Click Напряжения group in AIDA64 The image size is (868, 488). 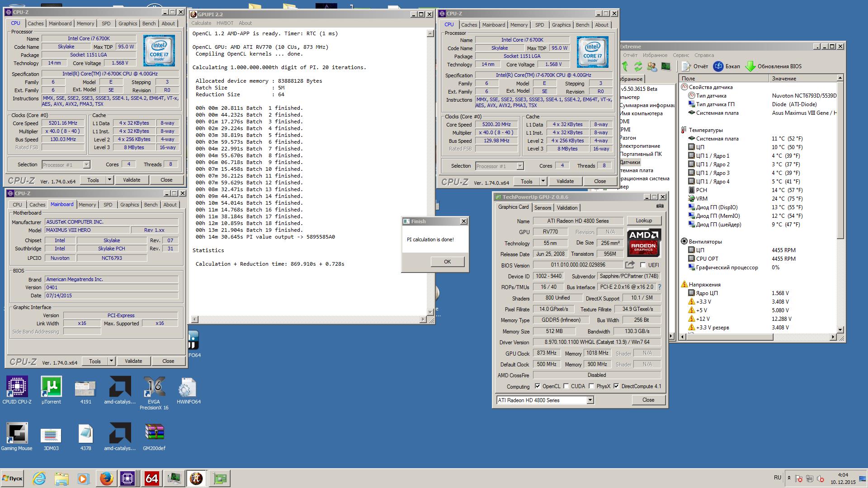click(704, 285)
